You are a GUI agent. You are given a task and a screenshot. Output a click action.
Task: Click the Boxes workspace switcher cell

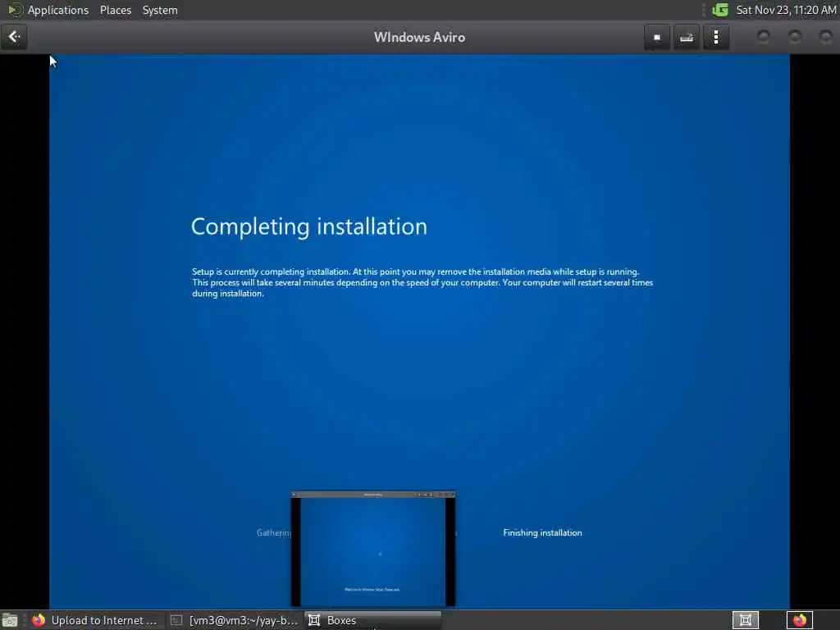coord(745,620)
